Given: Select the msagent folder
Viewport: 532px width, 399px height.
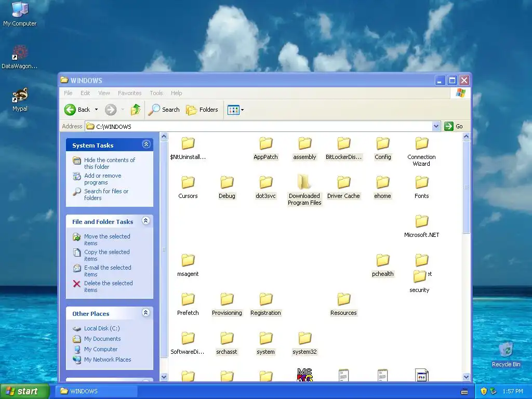Looking at the screenshot, I should click(x=188, y=265).
